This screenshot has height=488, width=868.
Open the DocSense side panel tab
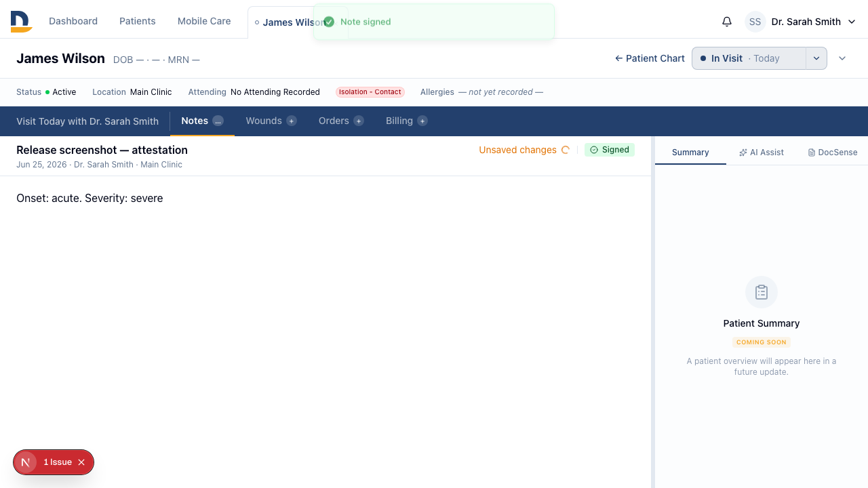(833, 152)
